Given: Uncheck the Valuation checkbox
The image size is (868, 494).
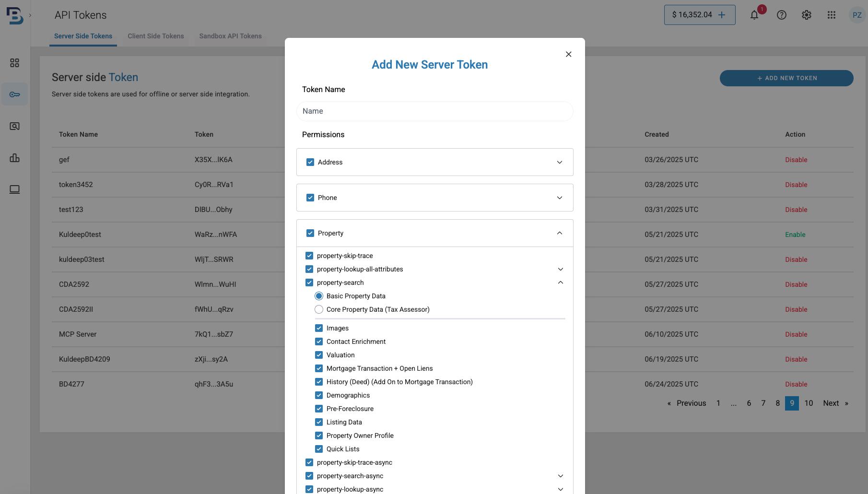Looking at the screenshot, I should [319, 355].
